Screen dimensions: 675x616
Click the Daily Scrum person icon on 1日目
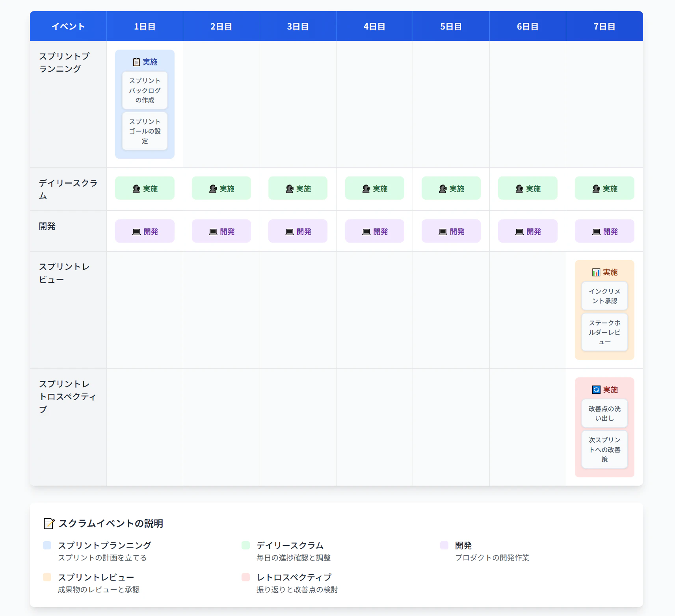136,189
